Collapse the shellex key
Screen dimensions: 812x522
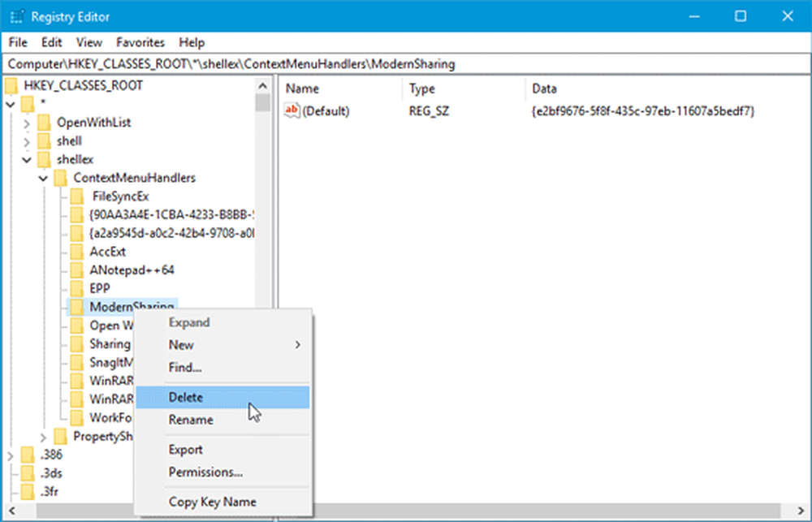click(x=27, y=160)
